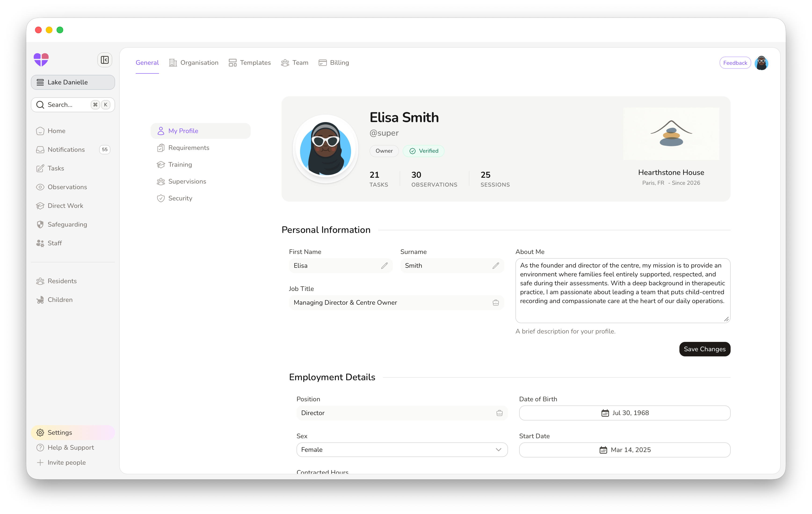Click the About Me resize handle

[x=726, y=319]
